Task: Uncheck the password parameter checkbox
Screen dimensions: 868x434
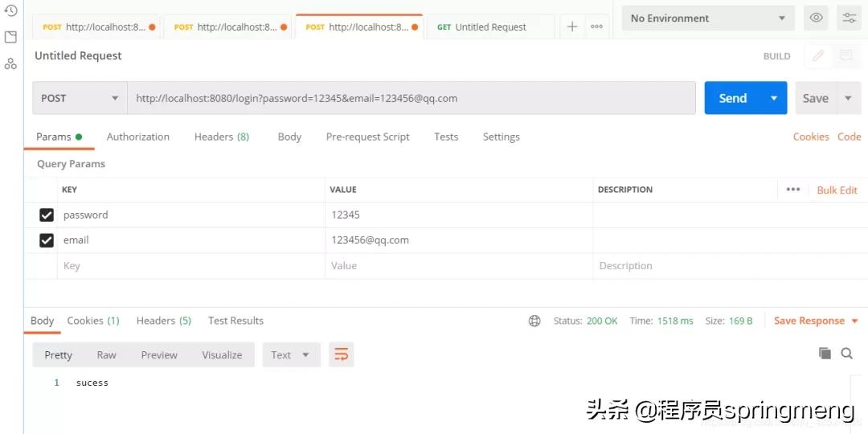Action: click(47, 215)
